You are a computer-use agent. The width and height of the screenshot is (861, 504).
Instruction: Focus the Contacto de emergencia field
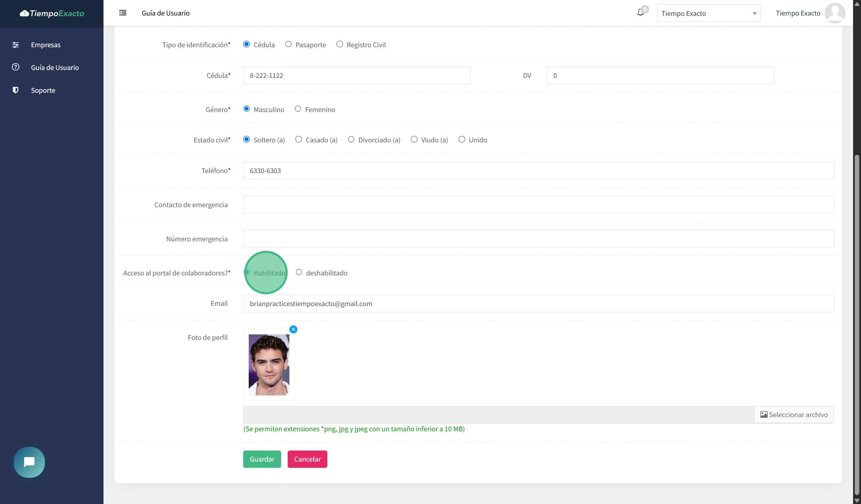click(538, 205)
